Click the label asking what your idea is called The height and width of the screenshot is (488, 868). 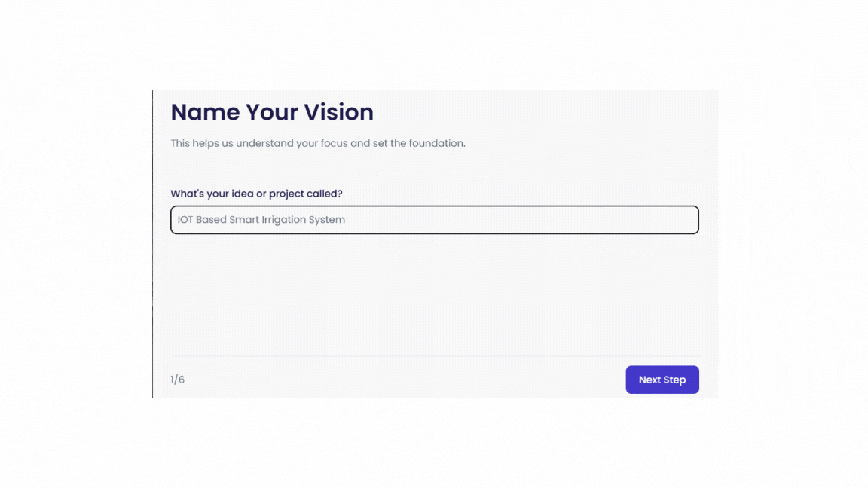coord(256,193)
